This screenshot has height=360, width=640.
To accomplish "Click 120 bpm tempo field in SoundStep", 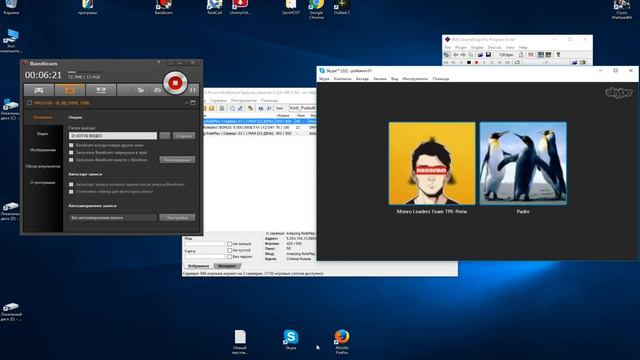I will (x=506, y=55).
